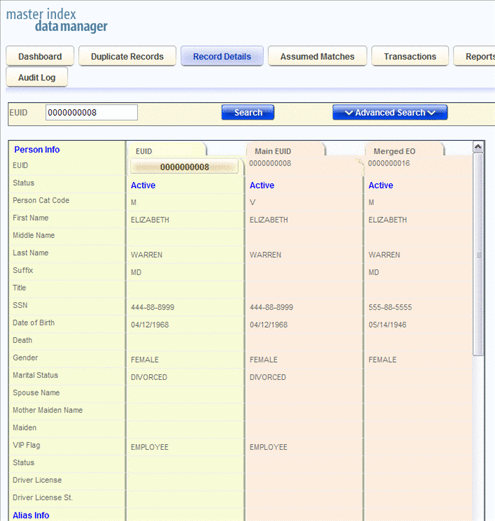This screenshot has width=495, height=521.
Task: Click the Marital Status field label
Action: click(x=35, y=375)
